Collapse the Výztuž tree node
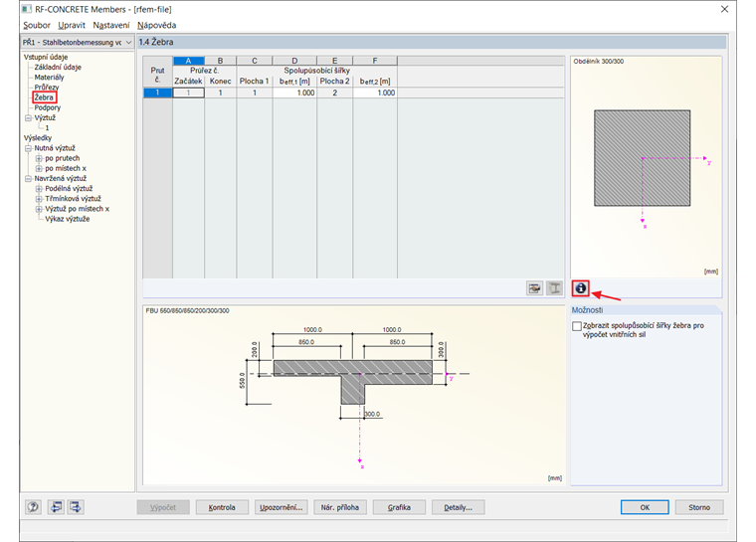 (28, 117)
